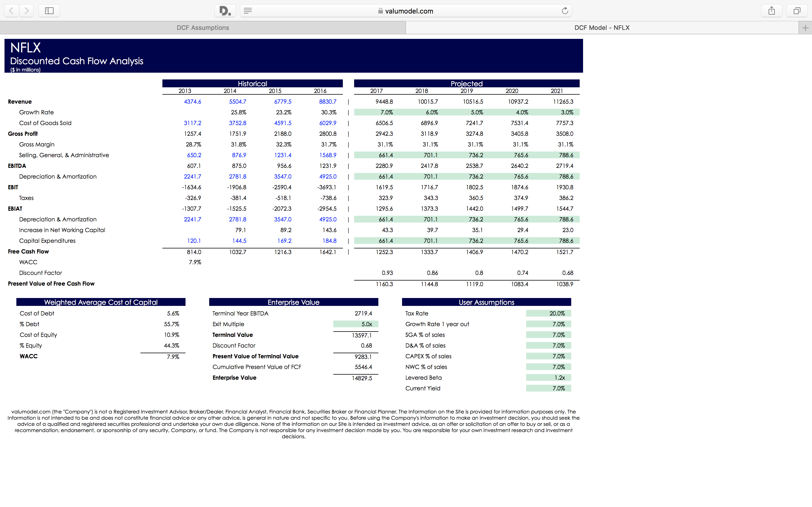
Task: Reload the page with refresh icon
Action: click(565, 11)
